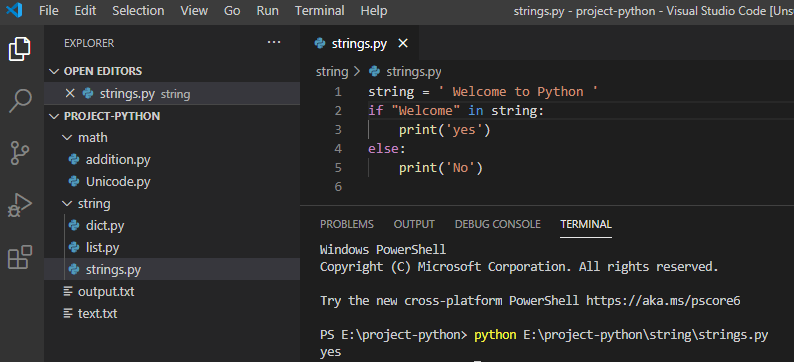The height and width of the screenshot is (362, 794).
Task: Switch to the Debug Console tab
Action: pos(498,224)
